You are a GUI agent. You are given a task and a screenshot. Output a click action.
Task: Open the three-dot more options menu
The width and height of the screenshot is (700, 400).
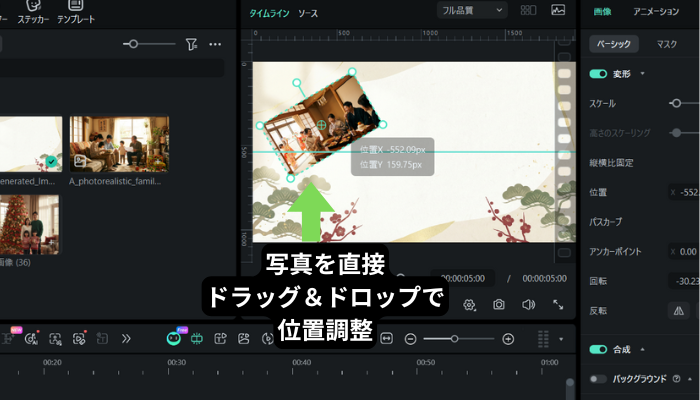coord(215,44)
